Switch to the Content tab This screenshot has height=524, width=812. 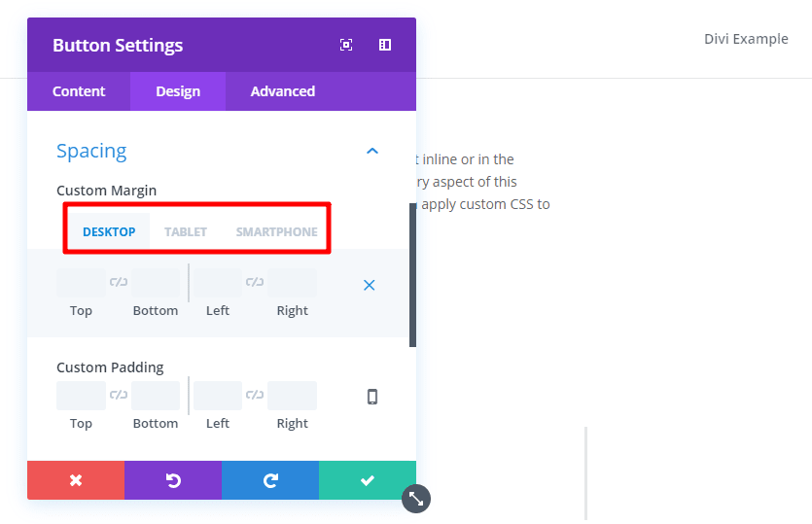(x=79, y=91)
